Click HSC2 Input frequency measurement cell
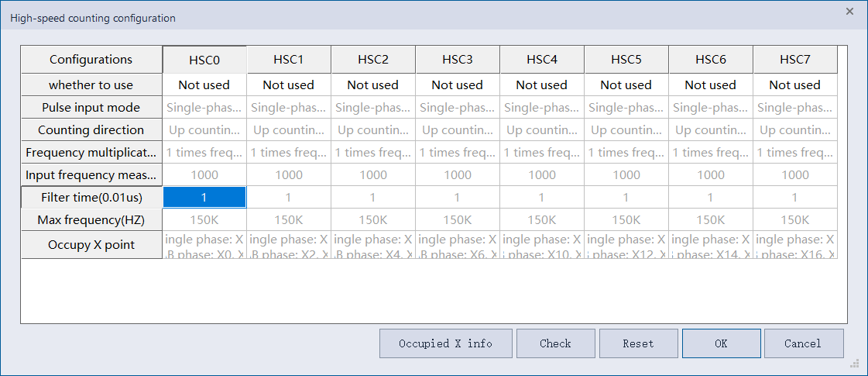Screen dimensions: 868x376 (x=373, y=175)
